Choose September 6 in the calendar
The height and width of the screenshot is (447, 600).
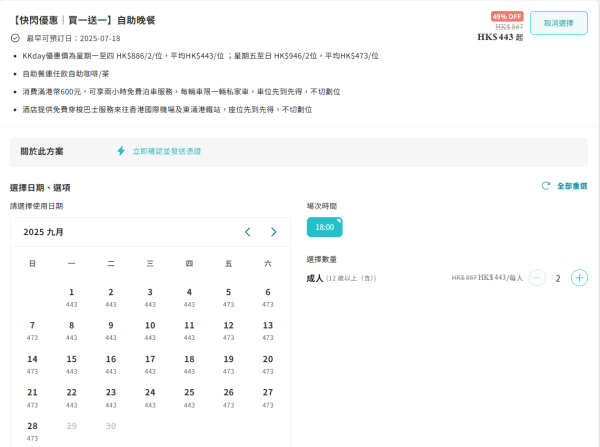[268, 297]
